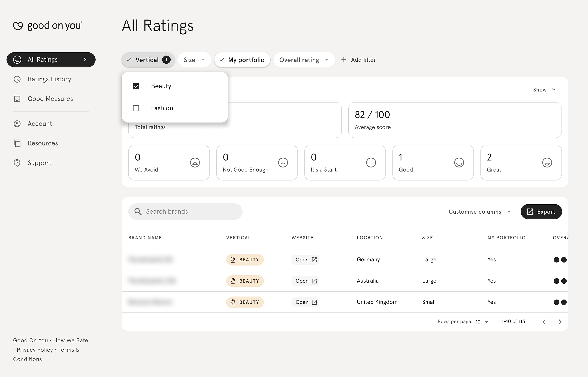Screen dimensions: 588x377
Task: Click the Brand Name column header
Action: [x=145, y=238]
